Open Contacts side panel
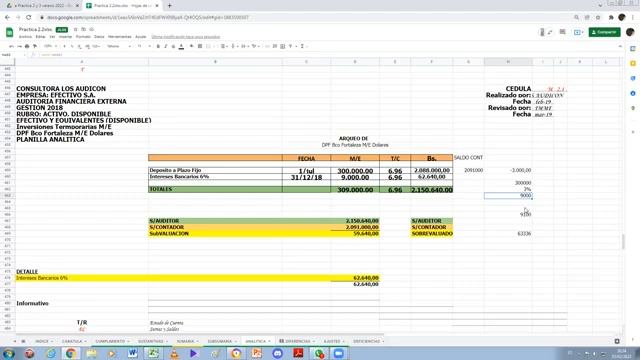640x360 pixels. coord(633,93)
